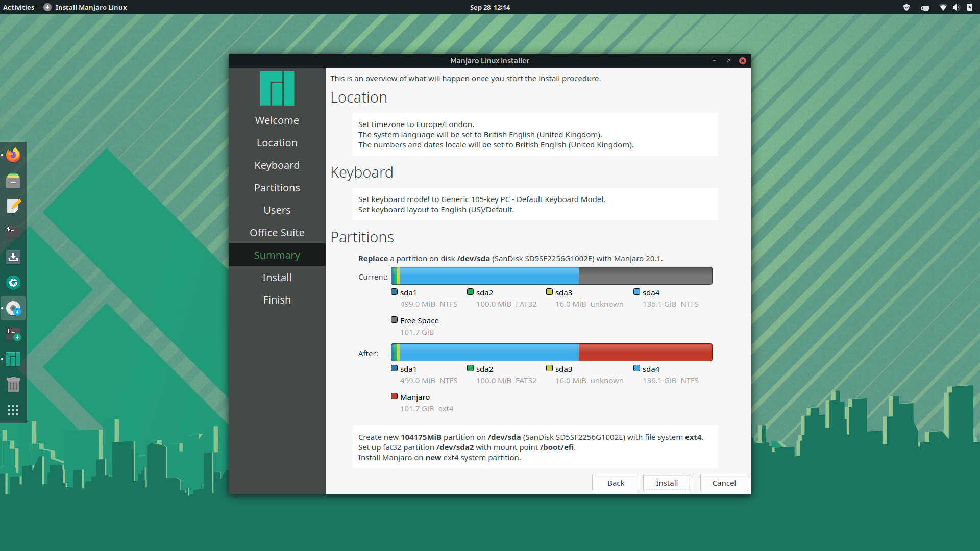Image resolution: width=980 pixels, height=551 pixels.
Task: Click '101.7 GiB ext4' under Manjaro
Action: pos(427,409)
